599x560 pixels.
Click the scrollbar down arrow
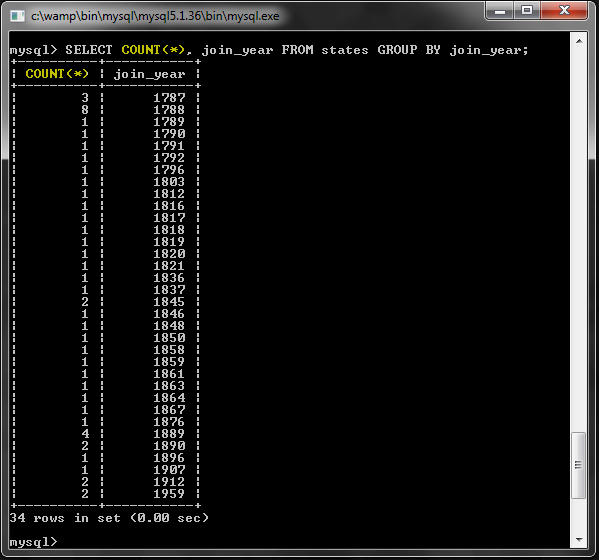click(x=579, y=539)
